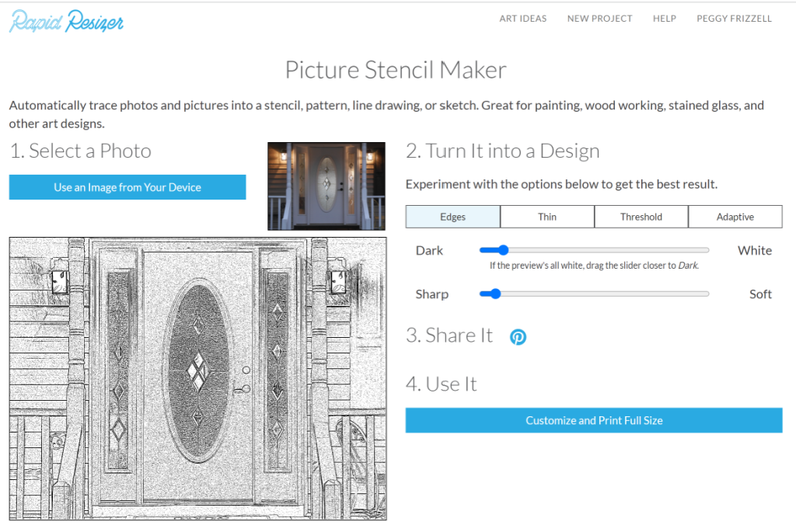This screenshot has width=796, height=532.
Task: Switch to the Adaptive design mode
Action: tap(735, 217)
